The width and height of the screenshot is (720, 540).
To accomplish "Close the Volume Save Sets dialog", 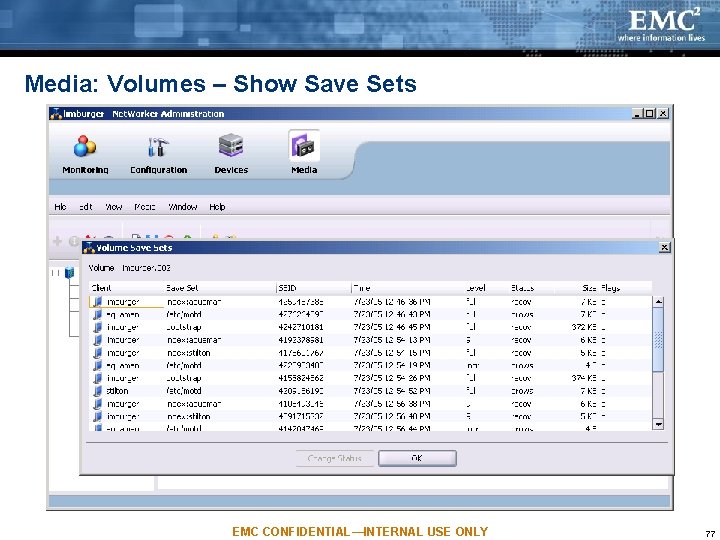I will coord(664,248).
